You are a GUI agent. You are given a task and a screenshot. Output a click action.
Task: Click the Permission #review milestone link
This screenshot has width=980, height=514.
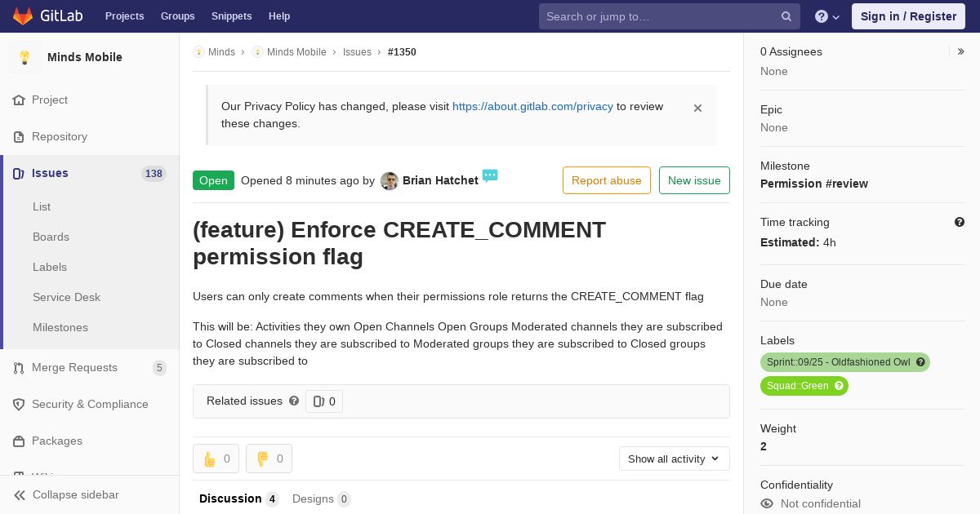(x=814, y=184)
